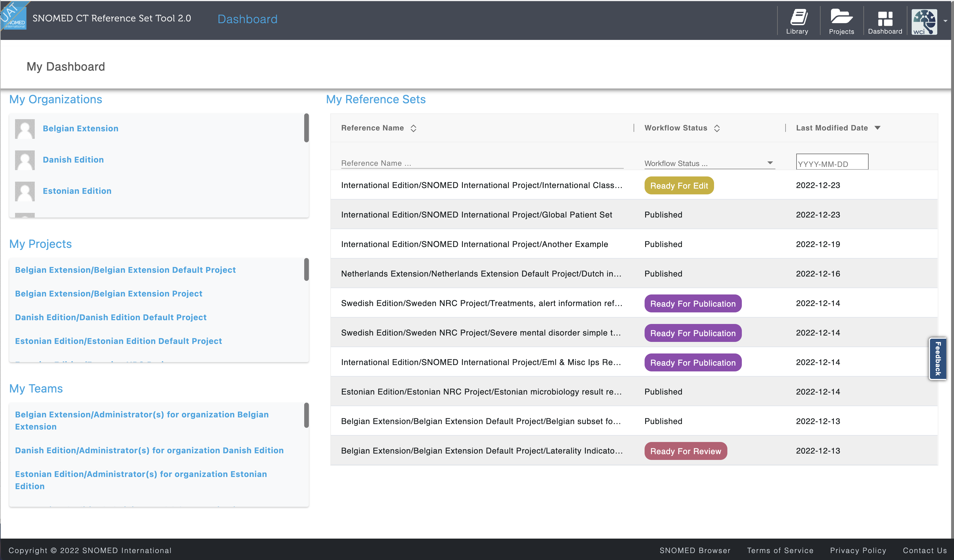Open Danish Edition Default Project link

click(111, 318)
